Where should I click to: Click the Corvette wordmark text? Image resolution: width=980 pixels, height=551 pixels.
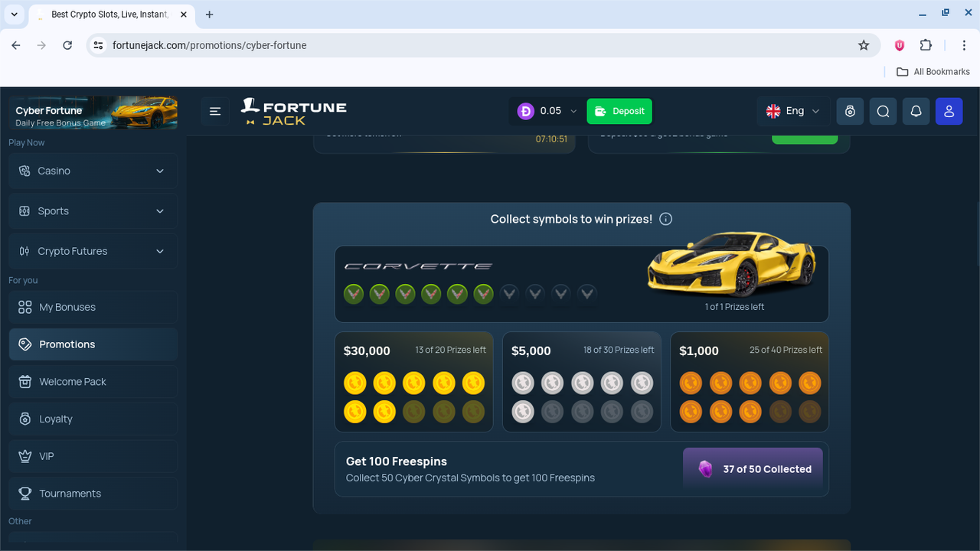coord(418,266)
